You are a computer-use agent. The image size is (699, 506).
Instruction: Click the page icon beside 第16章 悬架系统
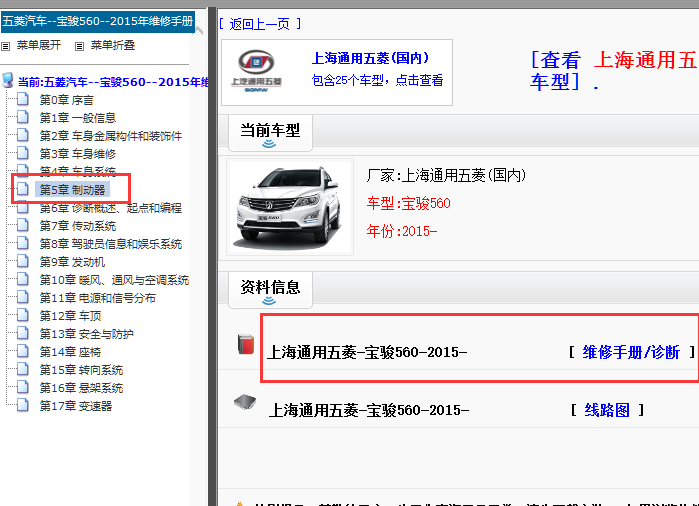(23, 387)
